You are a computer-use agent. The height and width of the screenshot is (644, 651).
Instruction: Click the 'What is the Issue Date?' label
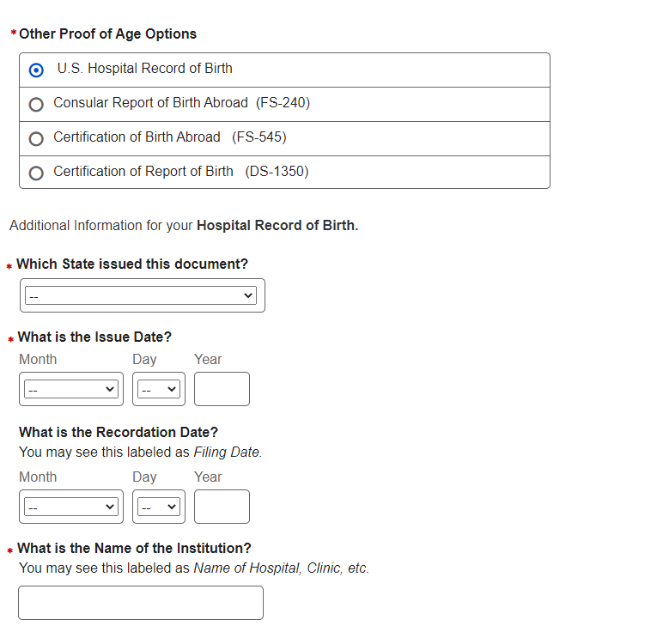(94, 337)
